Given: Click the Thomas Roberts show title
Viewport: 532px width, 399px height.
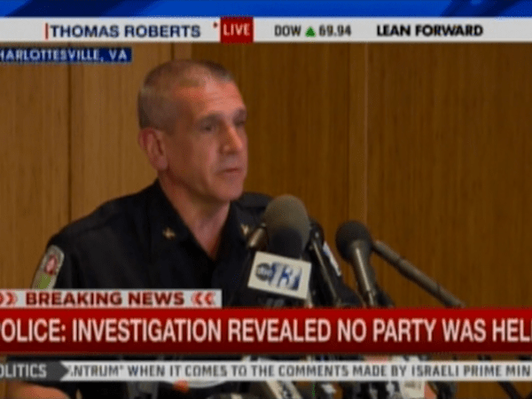Looking at the screenshot, I should pyautogui.click(x=126, y=32).
